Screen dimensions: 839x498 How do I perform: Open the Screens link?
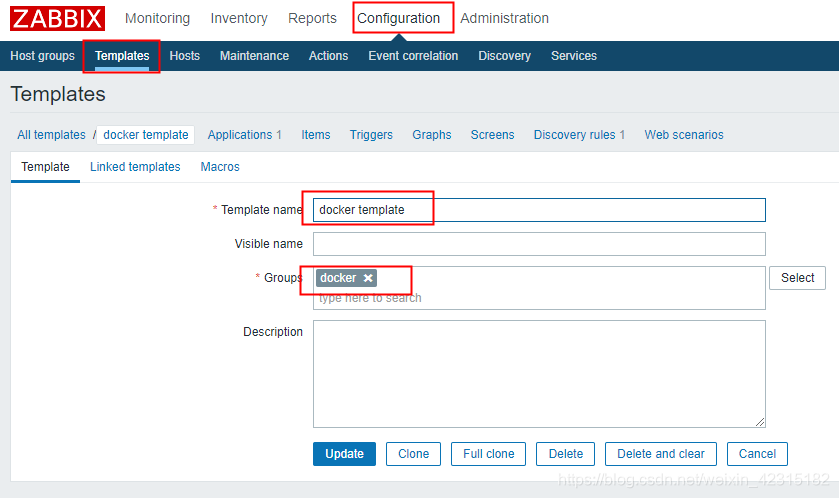click(x=492, y=135)
